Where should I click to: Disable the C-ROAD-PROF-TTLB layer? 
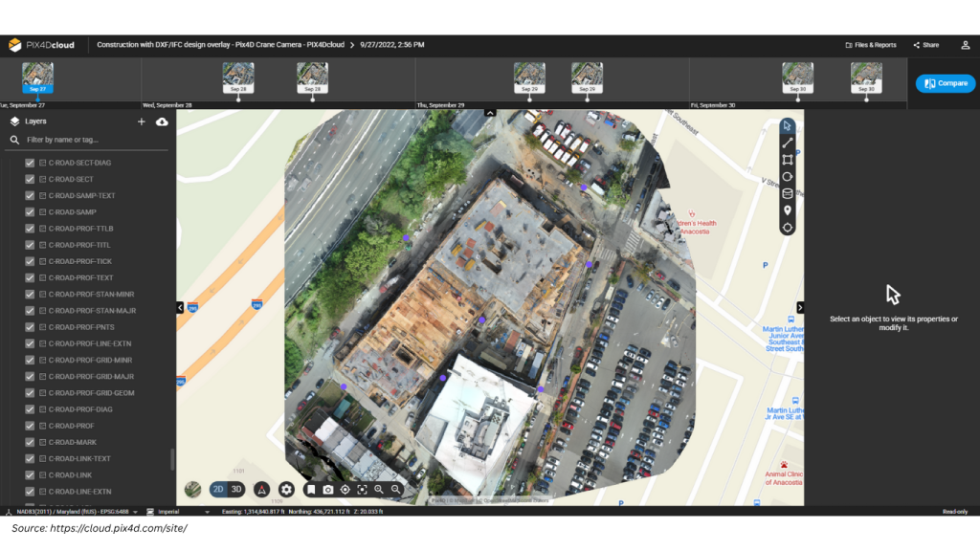point(30,229)
